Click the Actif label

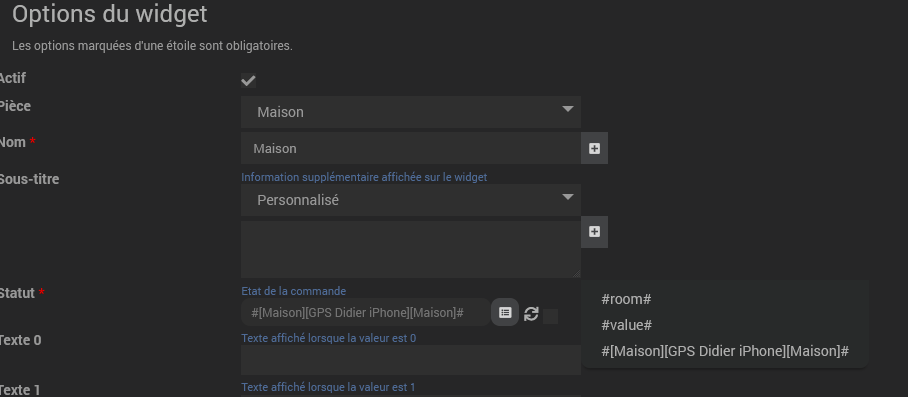tap(12, 78)
